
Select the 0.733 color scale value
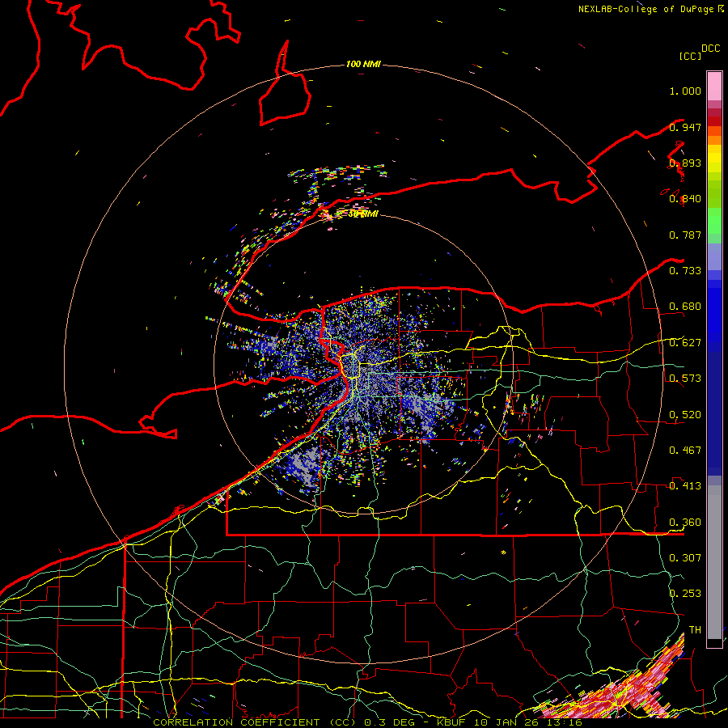click(685, 271)
